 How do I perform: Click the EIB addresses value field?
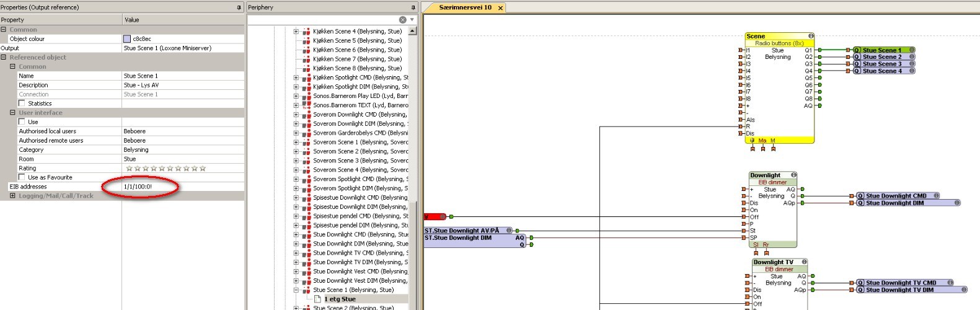[x=180, y=187]
